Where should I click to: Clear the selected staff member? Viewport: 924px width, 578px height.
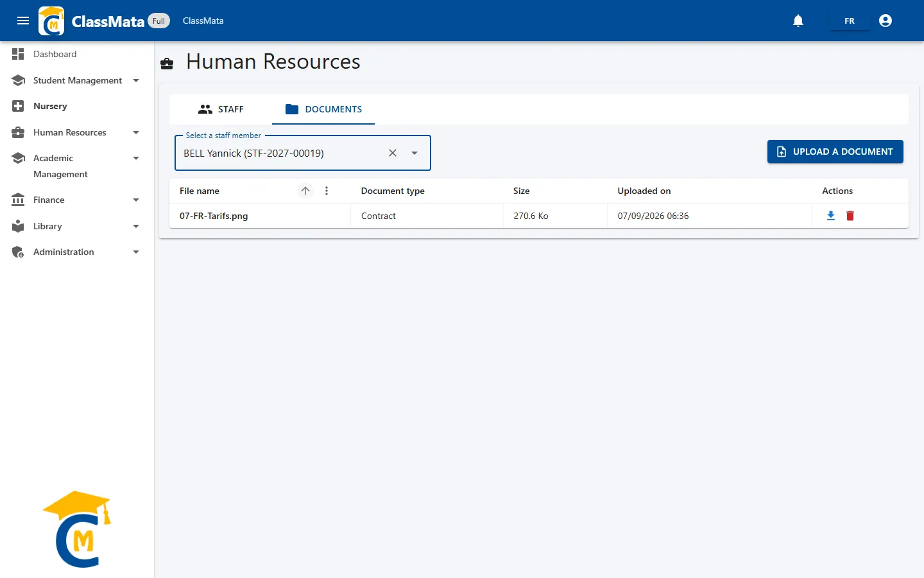pyautogui.click(x=393, y=153)
